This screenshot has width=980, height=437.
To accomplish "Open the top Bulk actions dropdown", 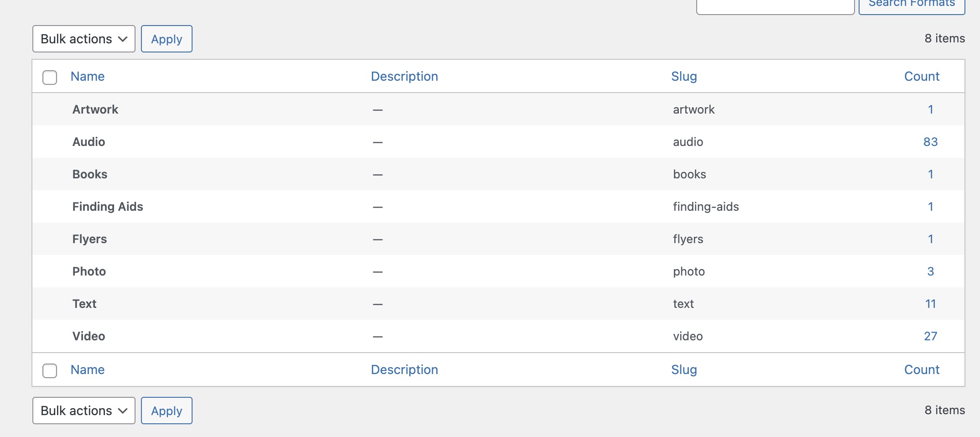I will (84, 39).
